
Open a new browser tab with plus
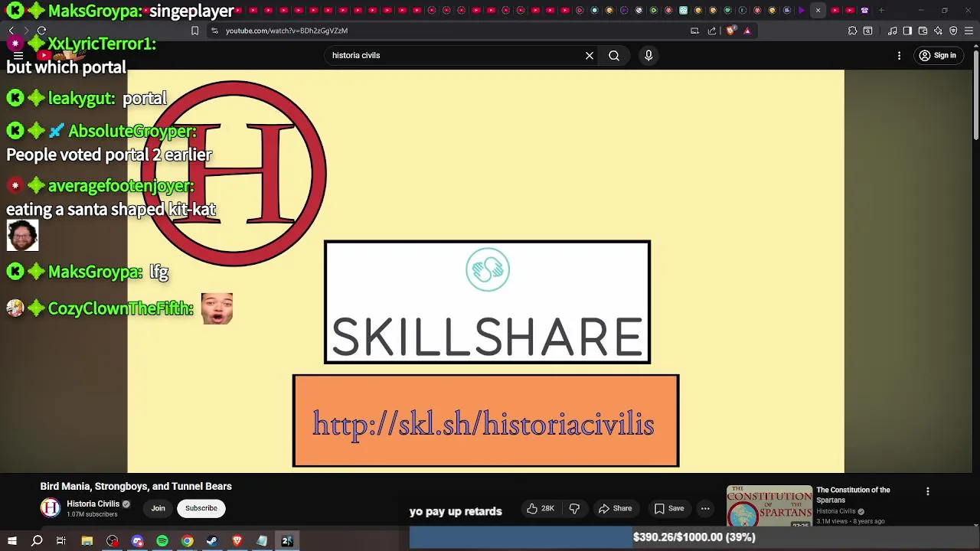tap(881, 10)
